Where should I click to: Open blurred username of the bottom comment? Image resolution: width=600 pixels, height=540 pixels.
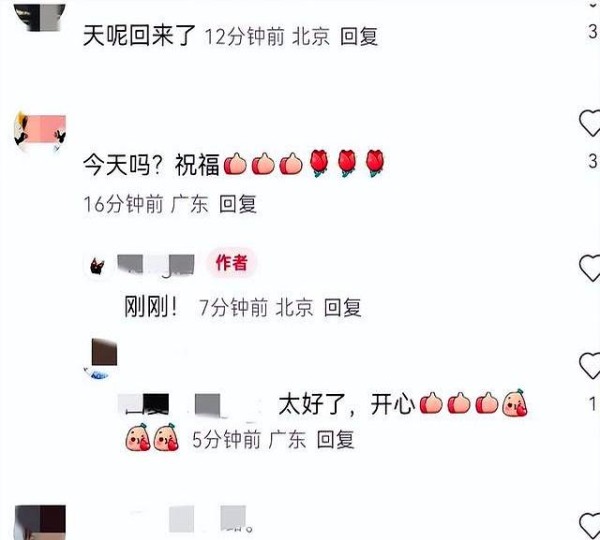190,519
